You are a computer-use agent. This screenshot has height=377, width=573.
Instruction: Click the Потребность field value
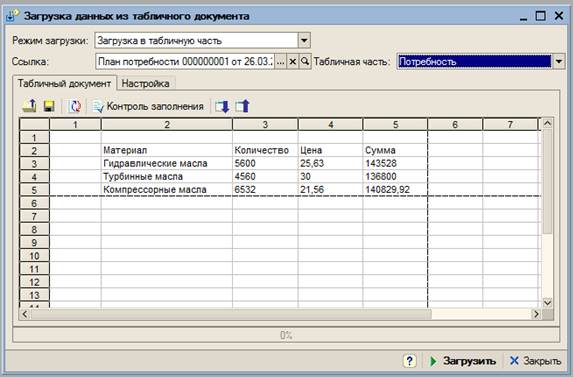point(474,61)
